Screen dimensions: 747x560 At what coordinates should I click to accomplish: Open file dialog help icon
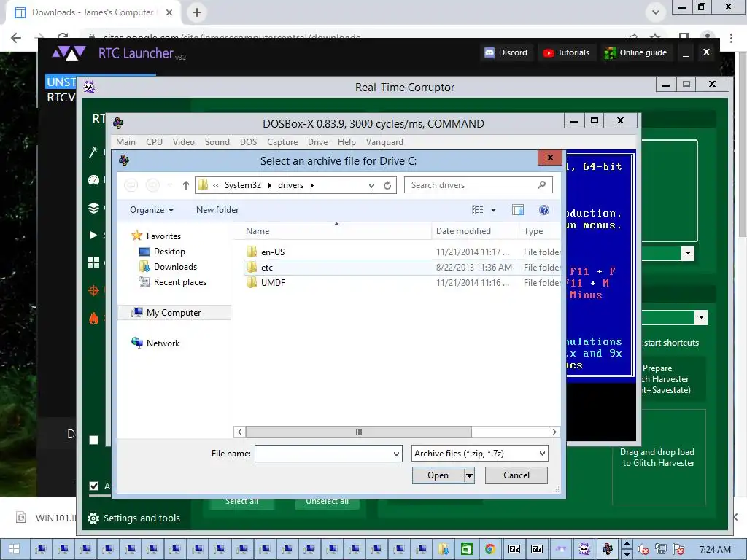click(x=544, y=210)
